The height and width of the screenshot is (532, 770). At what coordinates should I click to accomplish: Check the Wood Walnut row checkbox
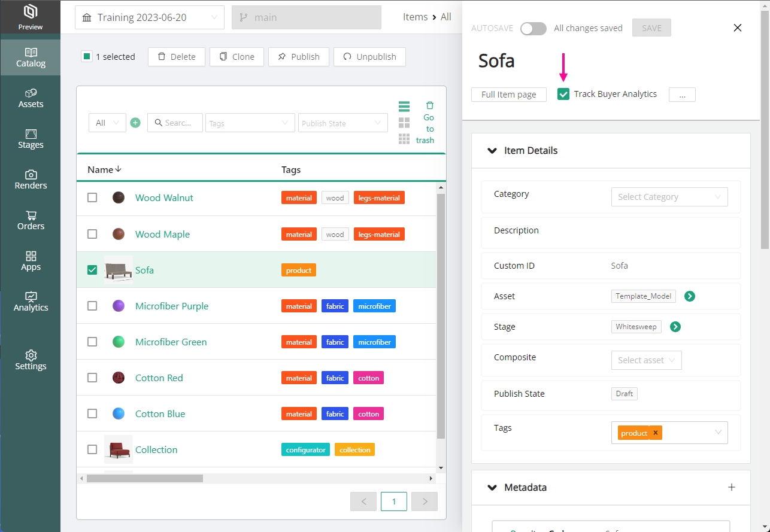(92, 197)
